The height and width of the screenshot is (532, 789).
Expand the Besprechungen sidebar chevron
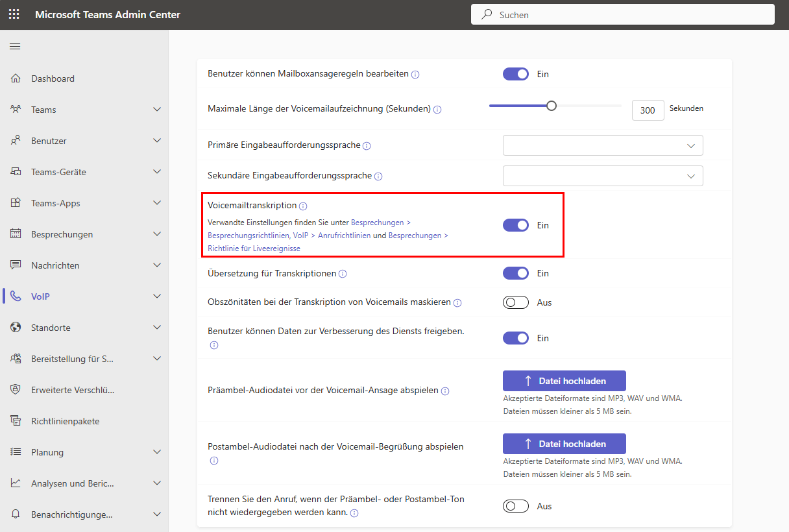(157, 234)
